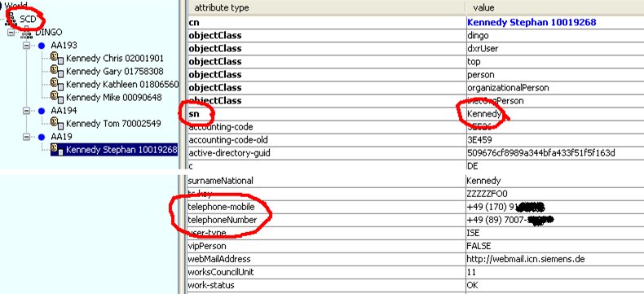Click the user icon for Kennedy Tom
The image size is (644, 294).
[57, 123]
